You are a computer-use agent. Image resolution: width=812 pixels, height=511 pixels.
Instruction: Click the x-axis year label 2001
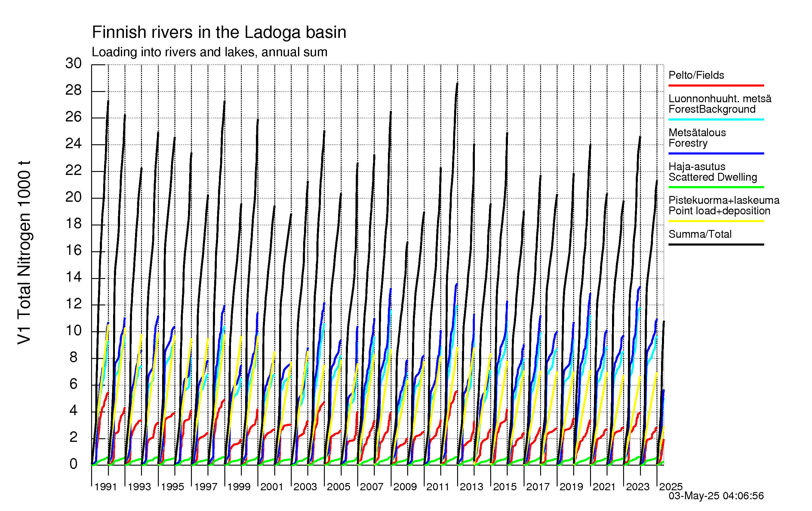click(272, 487)
